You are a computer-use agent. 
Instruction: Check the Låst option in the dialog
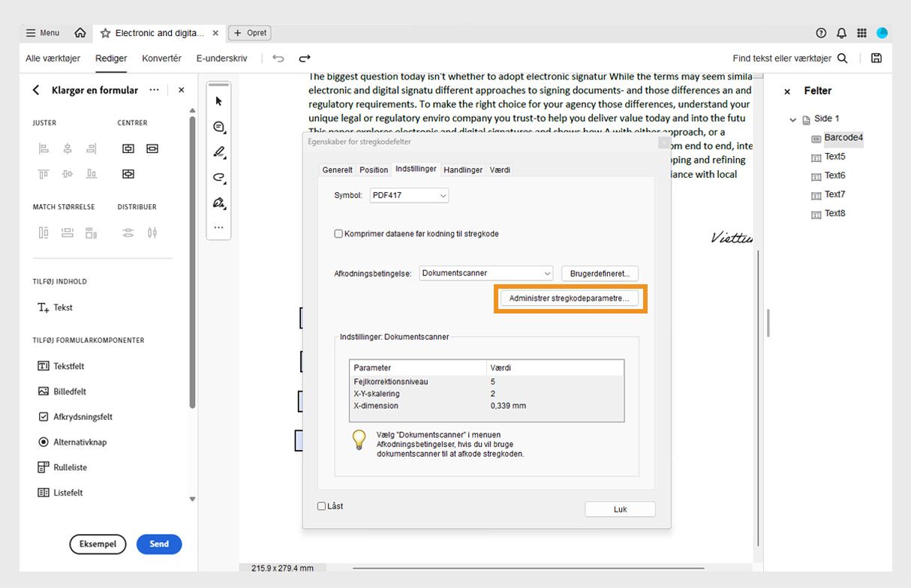pyautogui.click(x=321, y=505)
